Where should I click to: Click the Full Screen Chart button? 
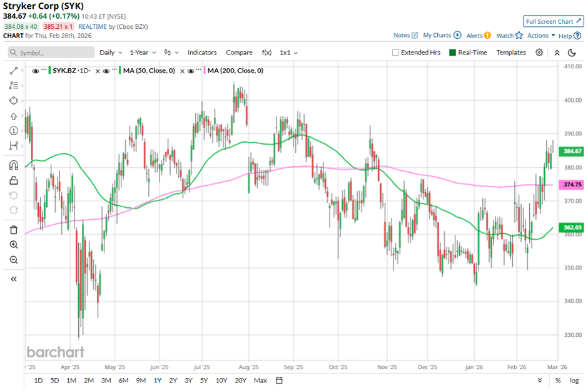(554, 21)
